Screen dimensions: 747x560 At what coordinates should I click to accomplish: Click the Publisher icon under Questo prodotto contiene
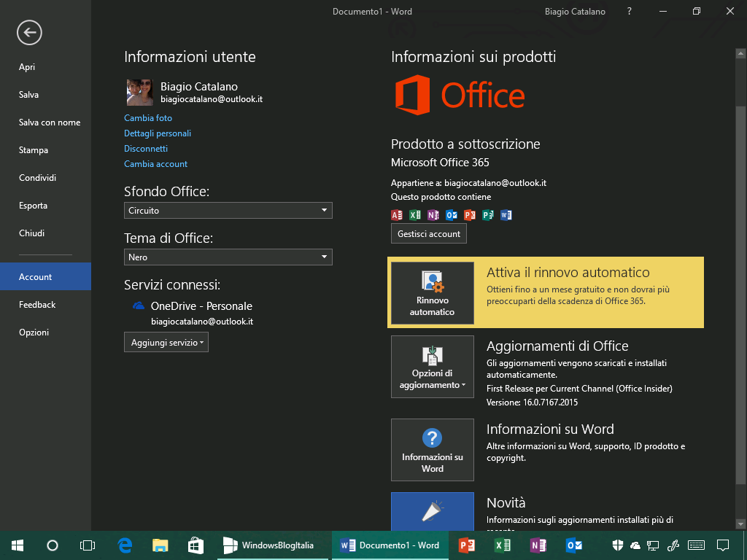[x=488, y=215]
